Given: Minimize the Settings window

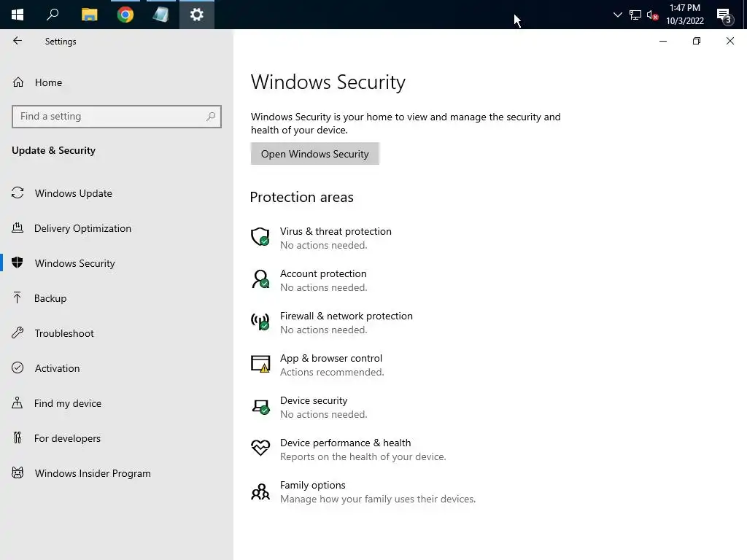Looking at the screenshot, I should pos(662,41).
